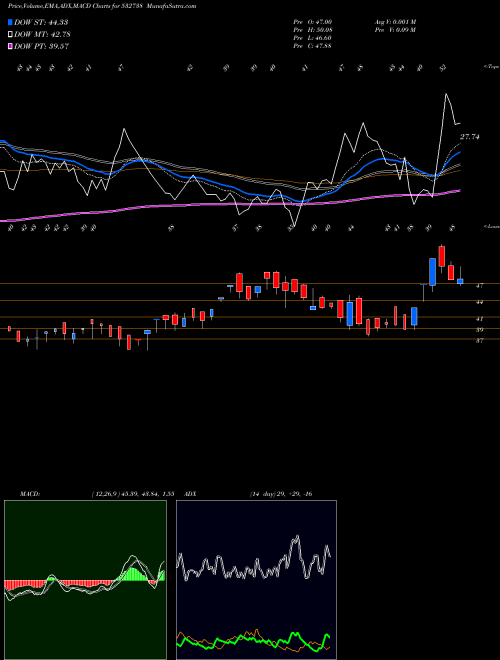Select the 'DOW PT: 39.57' legend label
This screenshot has height=660, width=500.
point(41,46)
